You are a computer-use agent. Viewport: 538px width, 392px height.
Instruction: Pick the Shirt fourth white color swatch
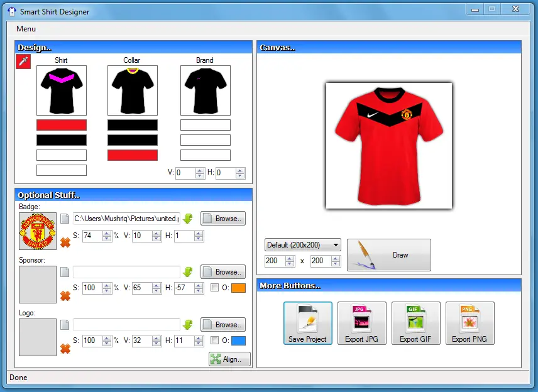click(62, 170)
